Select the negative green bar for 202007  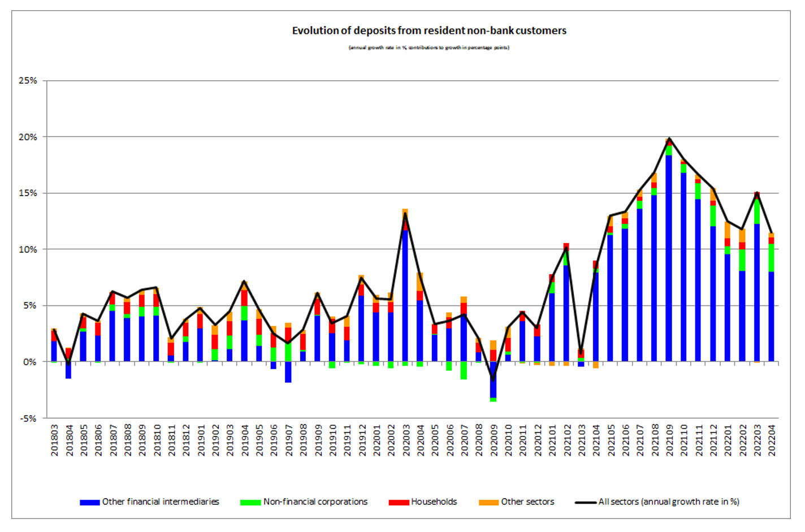(x=464, y=370)
